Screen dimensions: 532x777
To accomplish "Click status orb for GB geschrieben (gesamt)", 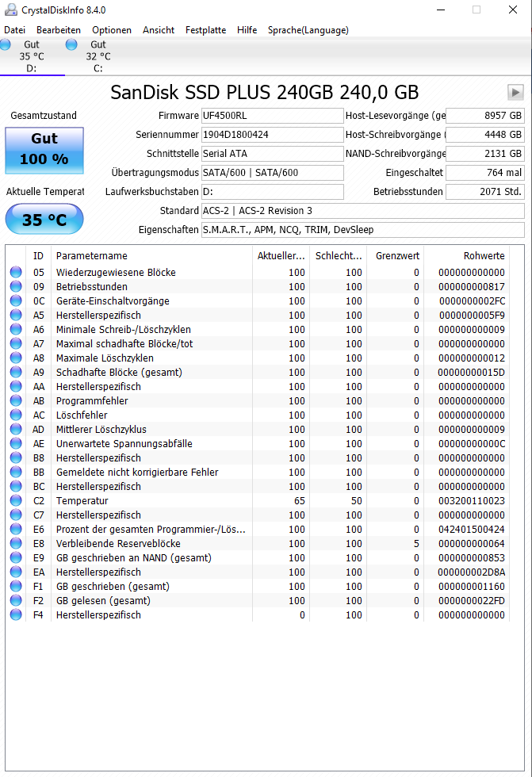I will [x=16, y=586].
